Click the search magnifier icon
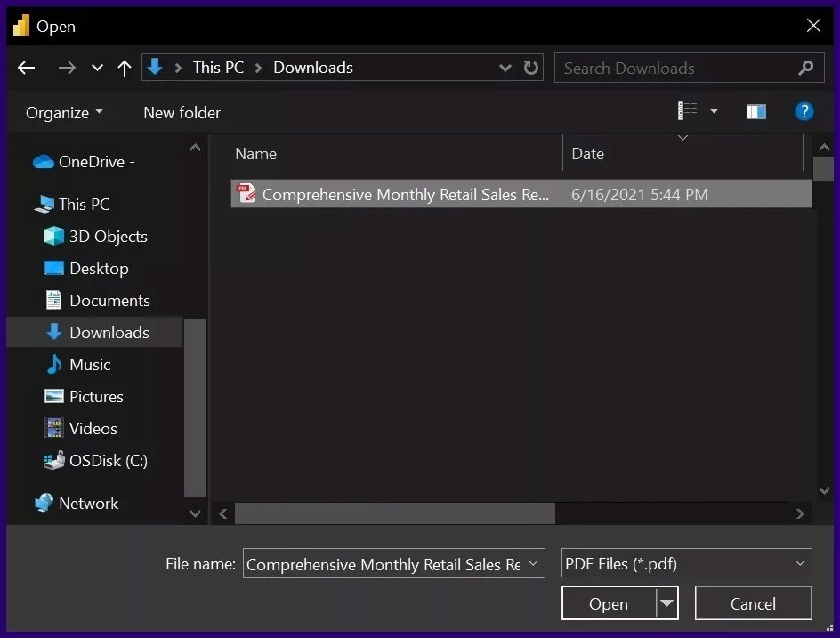The height and width of the screenshot is (638, 840). tap(806, 68)
